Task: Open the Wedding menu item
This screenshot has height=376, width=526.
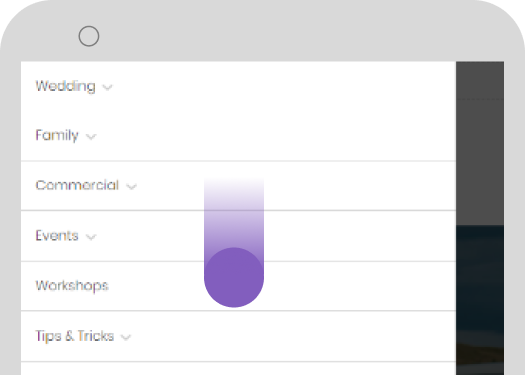Action: [x=65, y=86]
